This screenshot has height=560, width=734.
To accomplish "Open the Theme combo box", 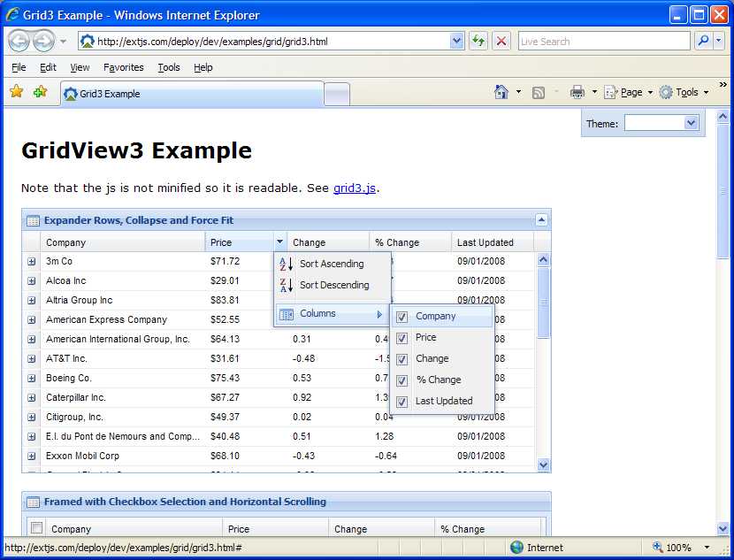I will (692, 124).
